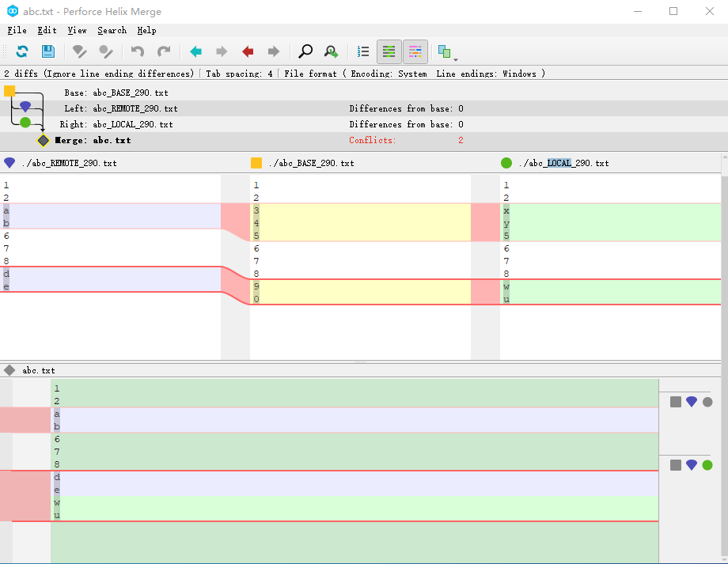Toggle base square for first conflict in merge pane

pyautogui.click(x=676, y=402)
